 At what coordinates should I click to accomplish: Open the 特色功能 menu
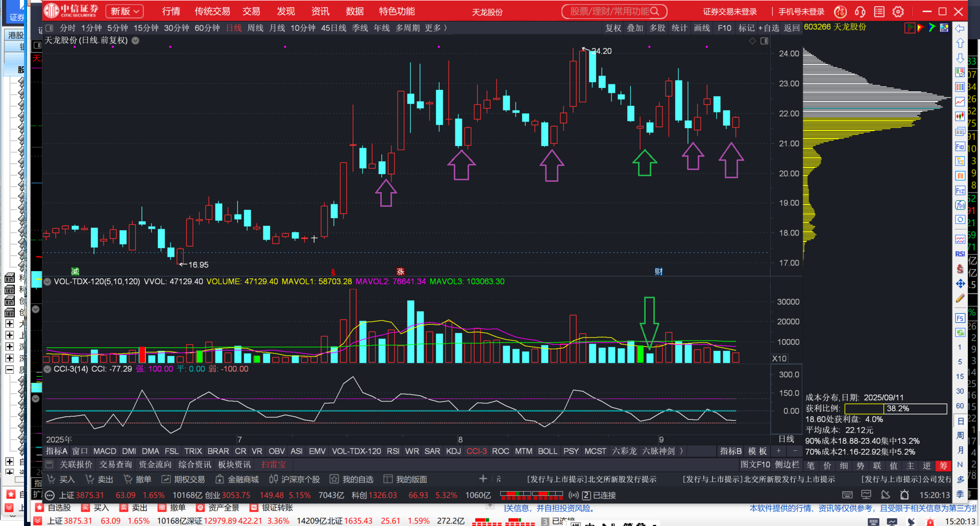pyautogui.click(x=397, y=11)
